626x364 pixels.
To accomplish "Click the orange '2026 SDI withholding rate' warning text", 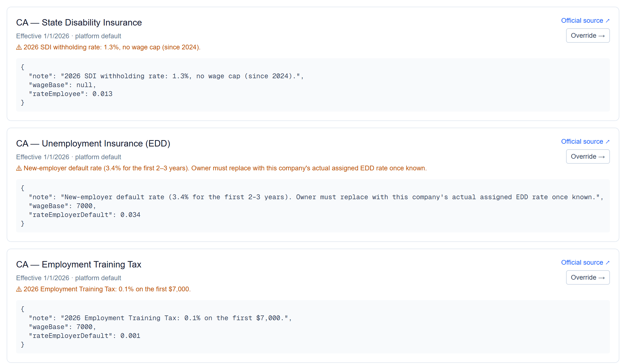I will (112, 47).
